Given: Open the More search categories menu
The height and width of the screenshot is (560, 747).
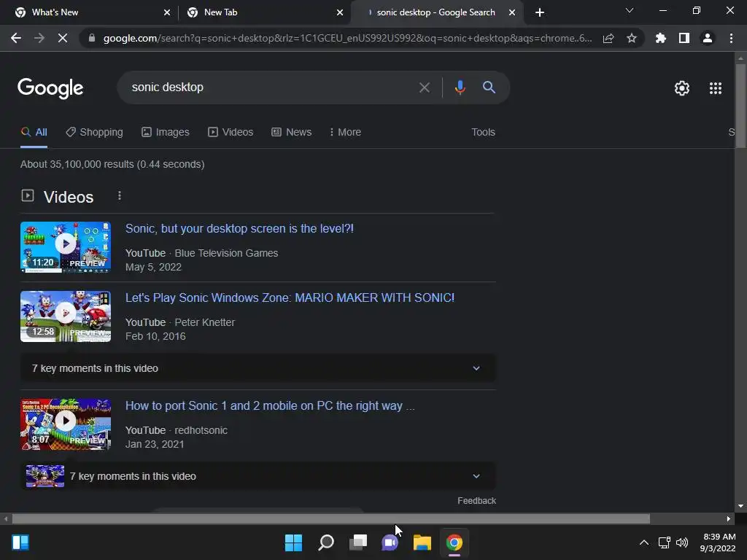Looking at the screenshot, I should click(345, 133).
